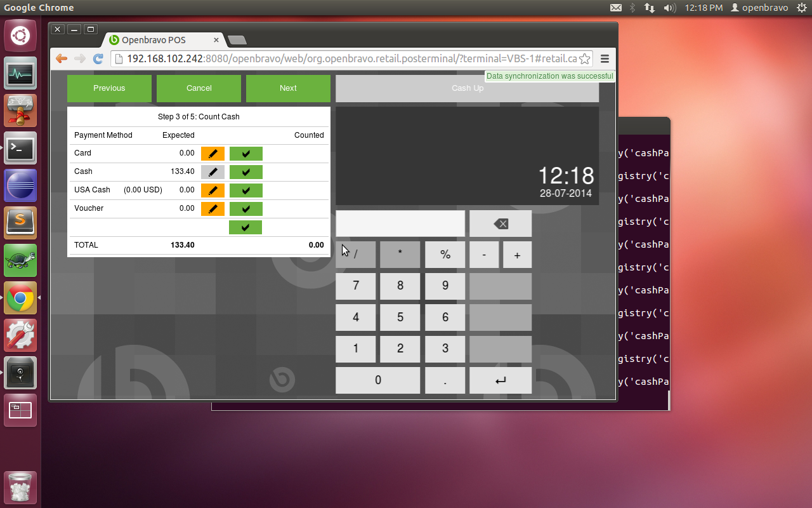This screenshot has height=508, width=812.
Task: Confirm the USA Cash amount checkmark
Action: pyautogui.click(x=246, y=190)
